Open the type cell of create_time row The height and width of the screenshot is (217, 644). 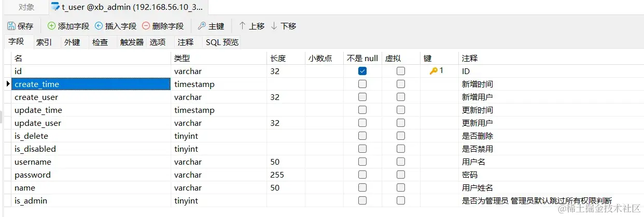point(219,84)
